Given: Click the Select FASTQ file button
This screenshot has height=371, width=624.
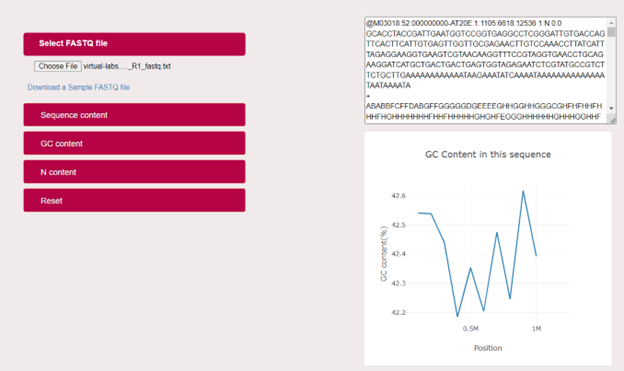Looking at the screenshot, I should tap(134, 44).
